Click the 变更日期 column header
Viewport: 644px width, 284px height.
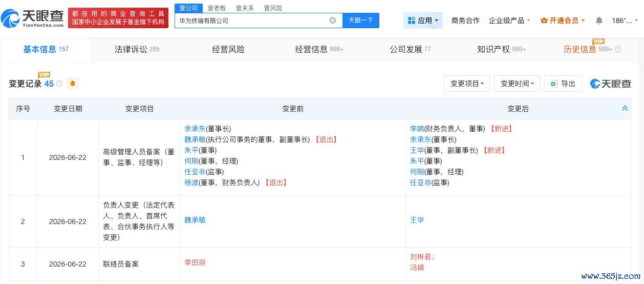[68, 109]
